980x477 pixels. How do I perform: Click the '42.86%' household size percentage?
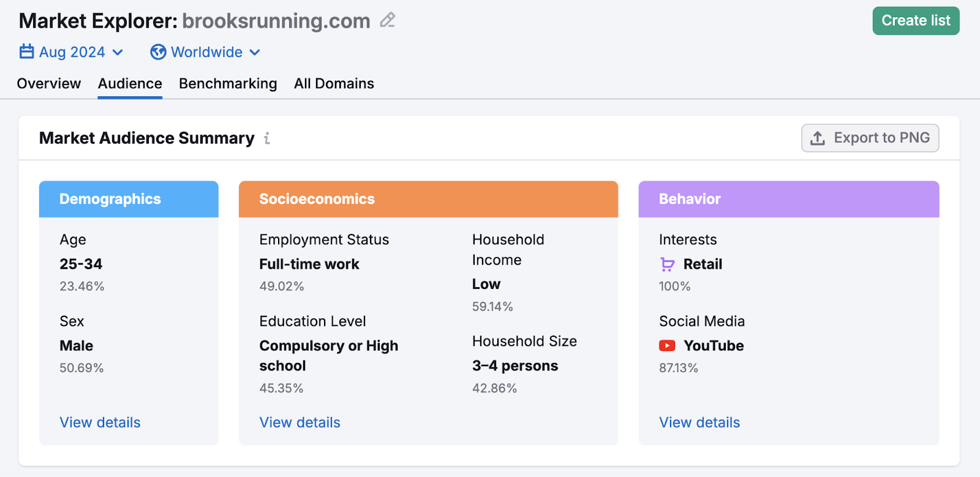[494, 388]
